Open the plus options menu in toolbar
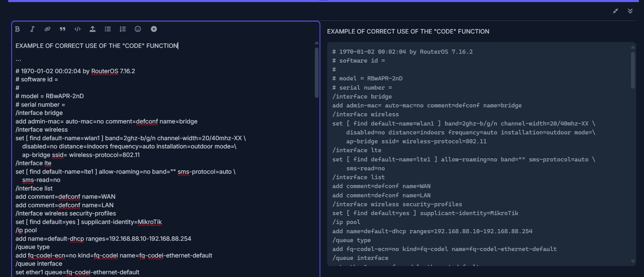644x277 pixels. [154, 29]
